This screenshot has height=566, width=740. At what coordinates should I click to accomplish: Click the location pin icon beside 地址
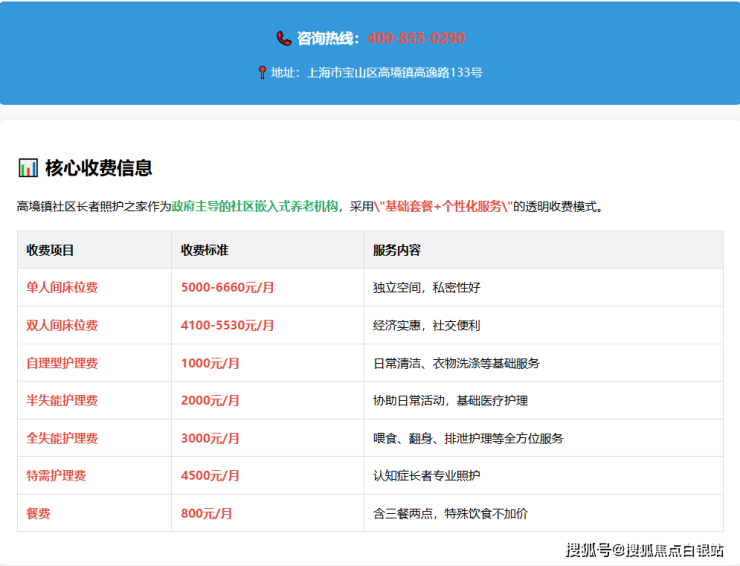coord(262,73)
